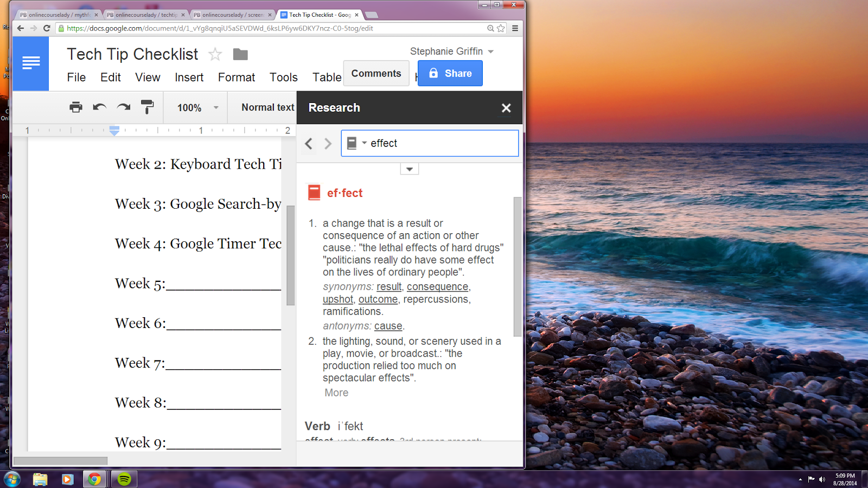This screenshot has height=488, width=868.
Task: Open the Chrome hamburger menu
Action: click(x=515, y=28)
